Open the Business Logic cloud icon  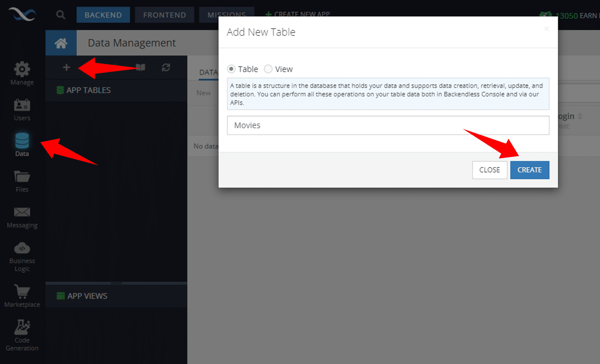[22, 248]
